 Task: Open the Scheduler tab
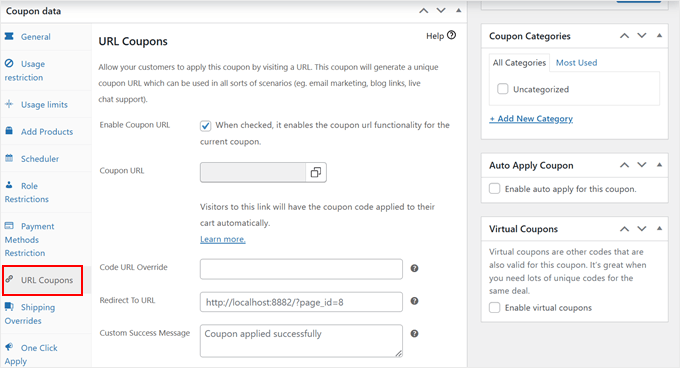coord(46,158)
